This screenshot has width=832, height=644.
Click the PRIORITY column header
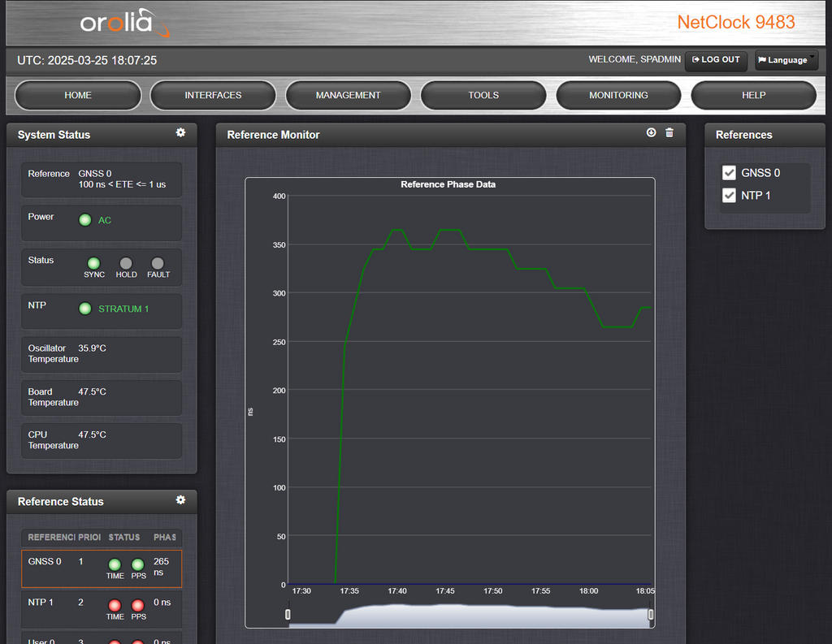tap(89, 538)
